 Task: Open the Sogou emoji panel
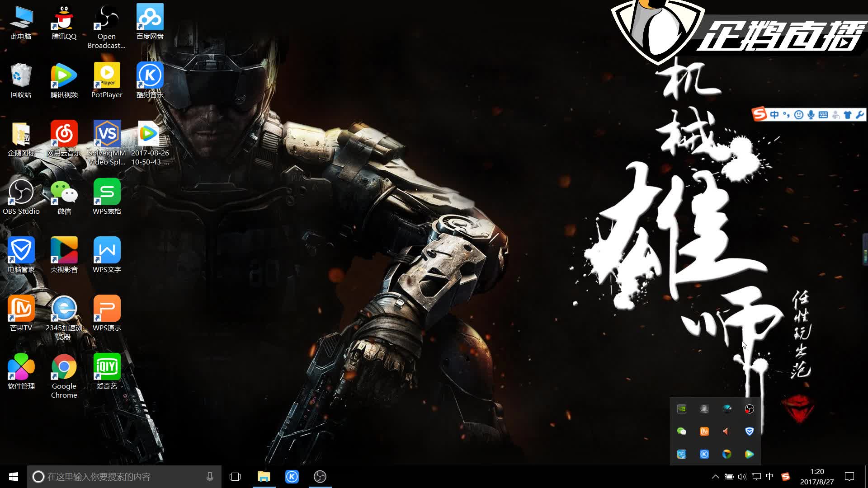point(799,115)
